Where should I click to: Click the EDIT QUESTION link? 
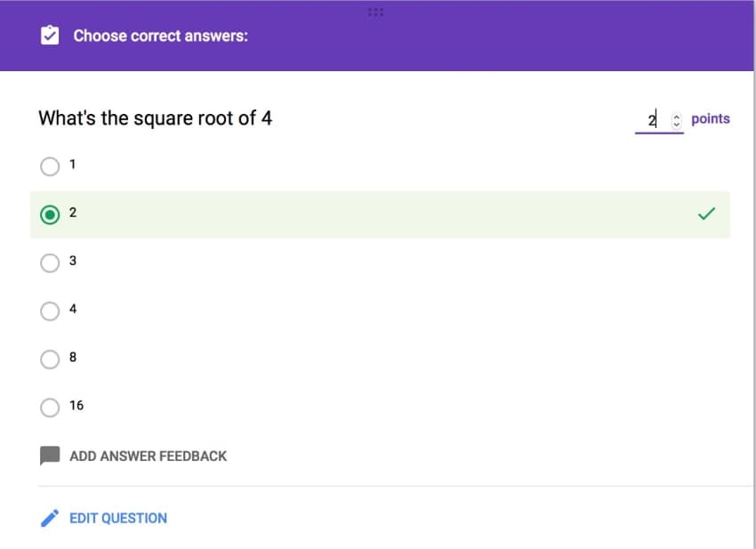tap(117, 518)
